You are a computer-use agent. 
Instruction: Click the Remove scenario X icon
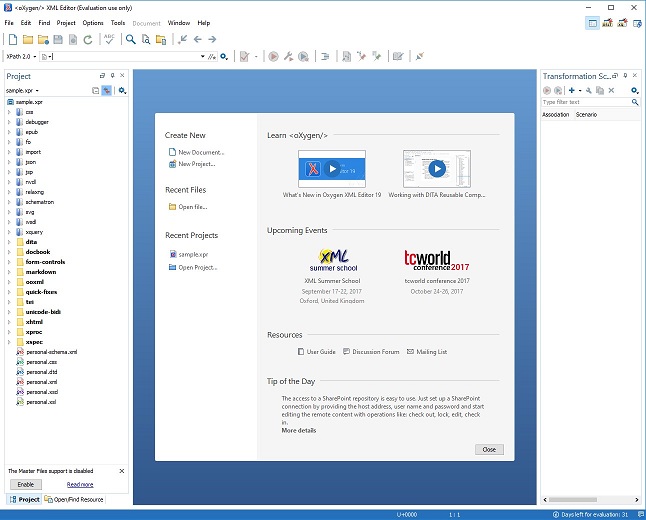(x=611, y=90)
